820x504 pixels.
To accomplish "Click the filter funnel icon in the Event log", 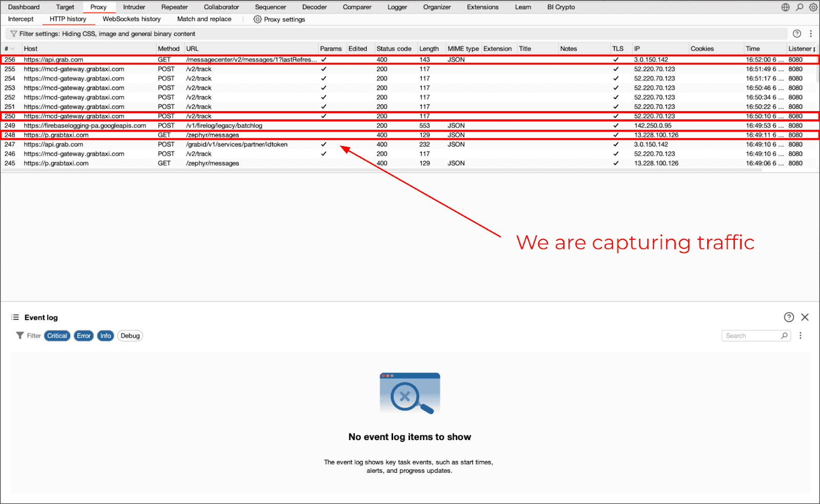I will pos(20,336).
